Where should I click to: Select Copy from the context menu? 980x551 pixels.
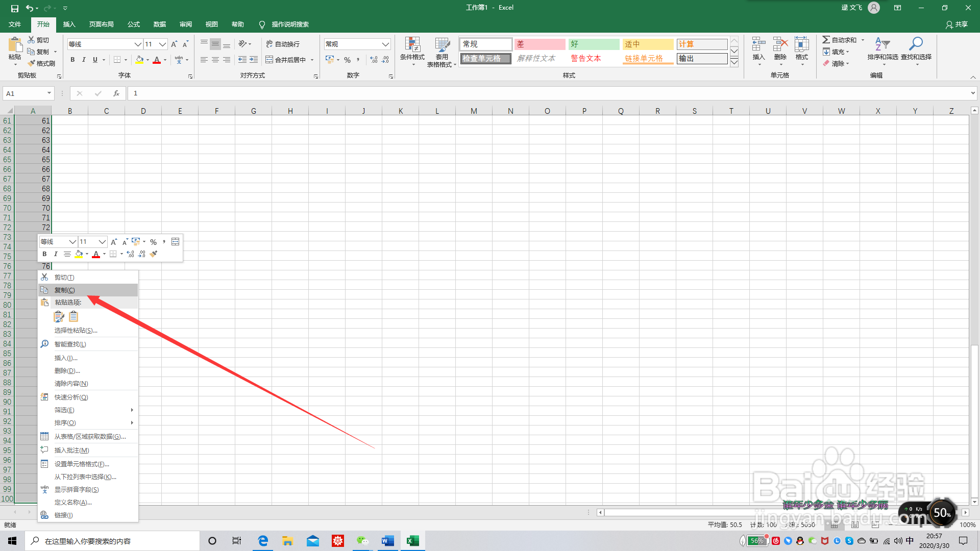pos(65,290)
